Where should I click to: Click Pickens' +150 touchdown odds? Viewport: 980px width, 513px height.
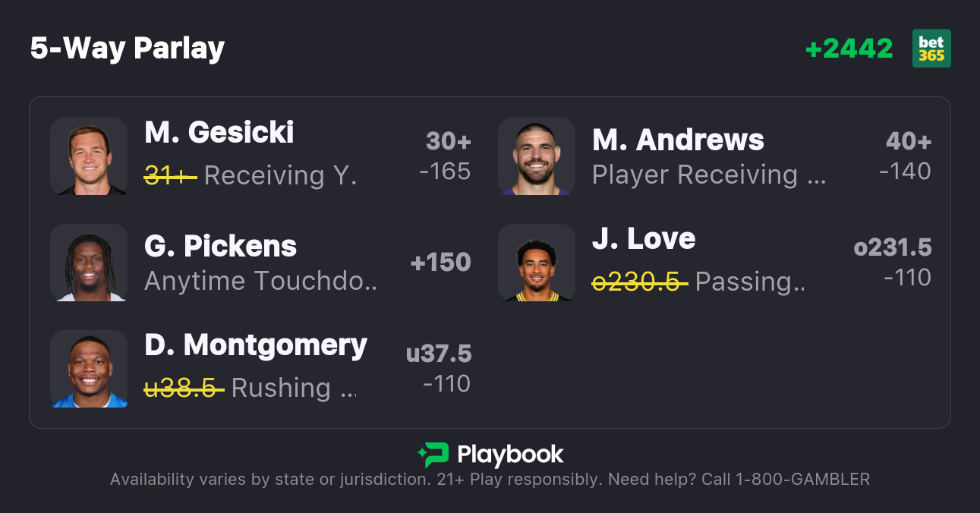pyautogui.click(x=440, y=263)
